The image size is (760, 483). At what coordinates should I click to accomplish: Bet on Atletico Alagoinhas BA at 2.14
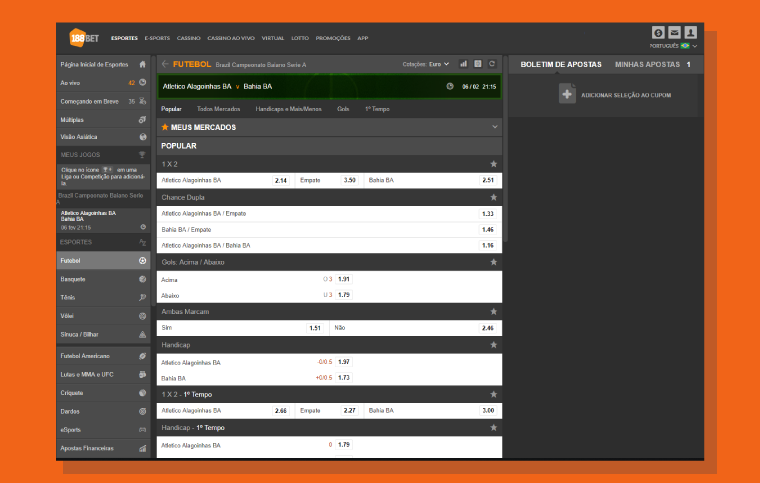point(281,180)
